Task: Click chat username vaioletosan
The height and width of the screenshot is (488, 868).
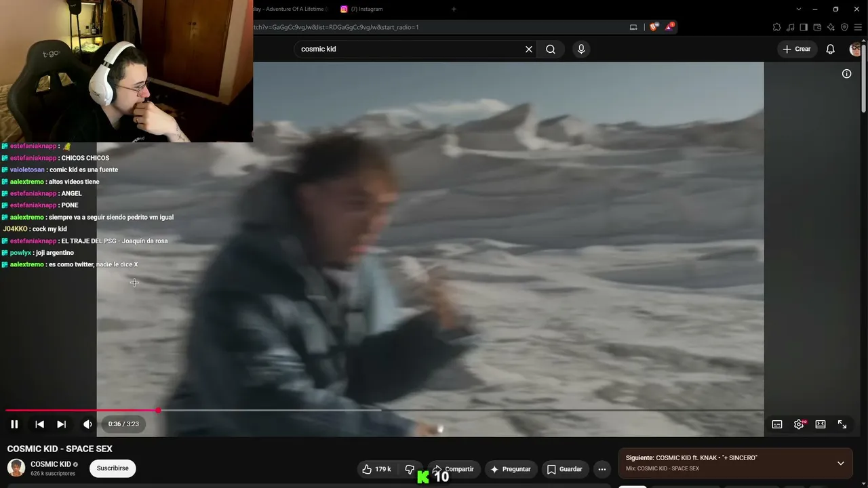Action: [x=27, y=170]
